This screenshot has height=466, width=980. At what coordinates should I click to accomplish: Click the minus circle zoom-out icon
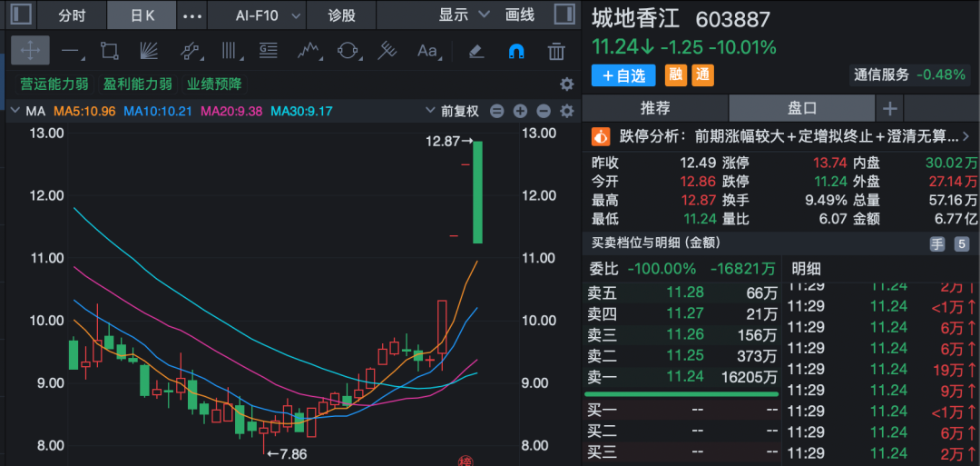pyautogui.click(x=544, y=112)
